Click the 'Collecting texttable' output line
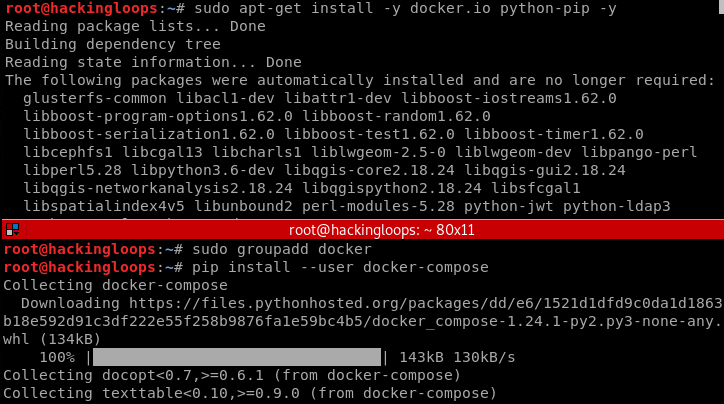 250,393
